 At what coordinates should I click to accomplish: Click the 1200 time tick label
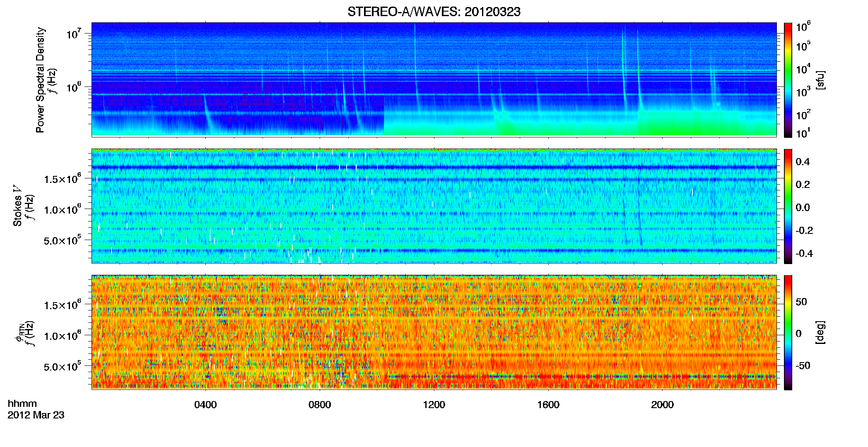[434, 404]
